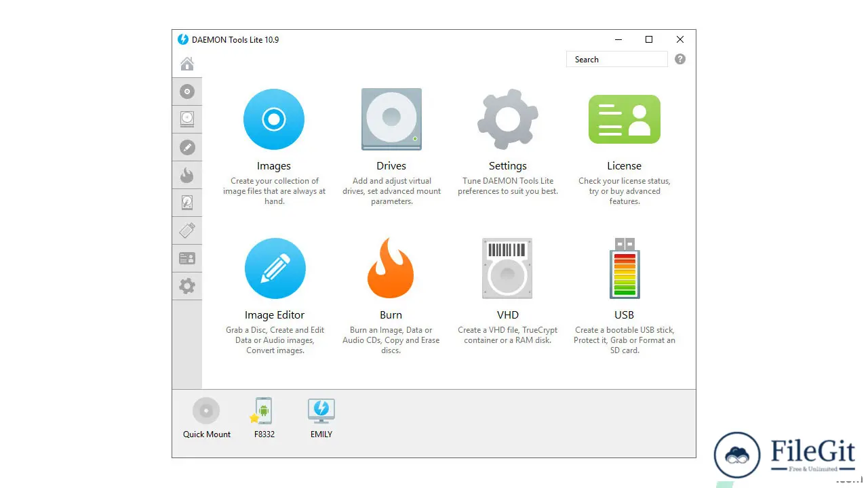Click into the Search field
The width and height of the screenshot is (868, 488).
click(617, 60)
